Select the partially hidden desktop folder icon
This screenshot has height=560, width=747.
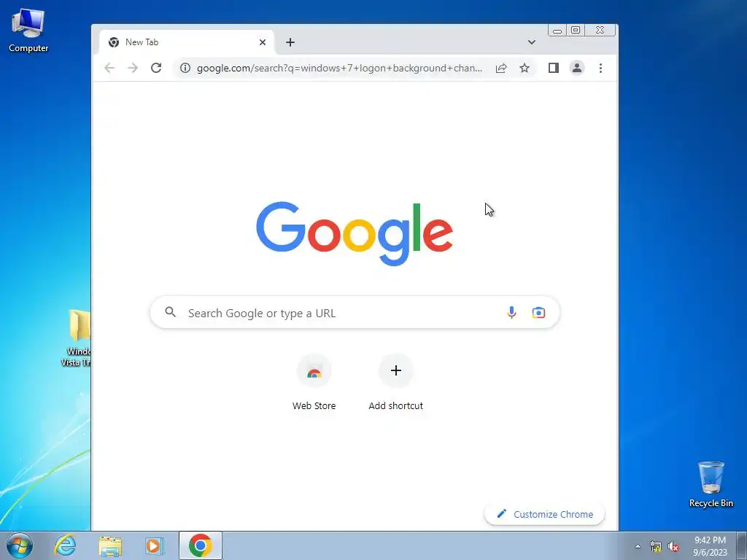coord(76,338)
